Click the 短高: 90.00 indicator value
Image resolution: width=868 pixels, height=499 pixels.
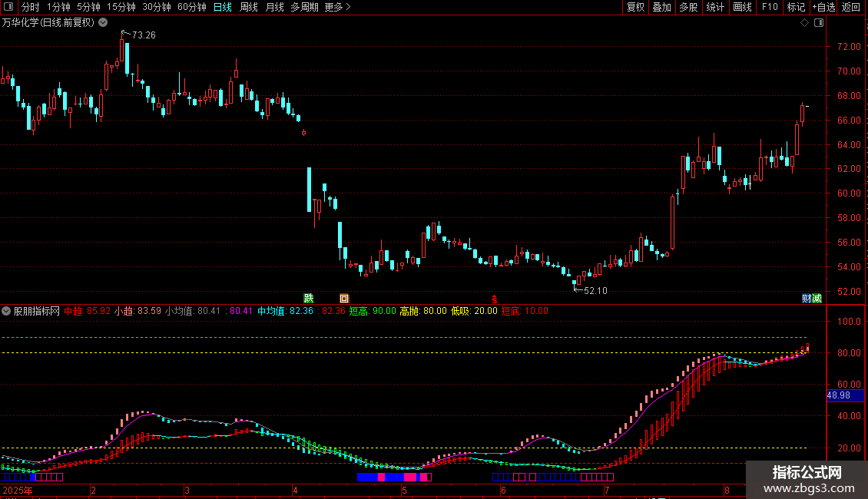[x=373, y=311]
